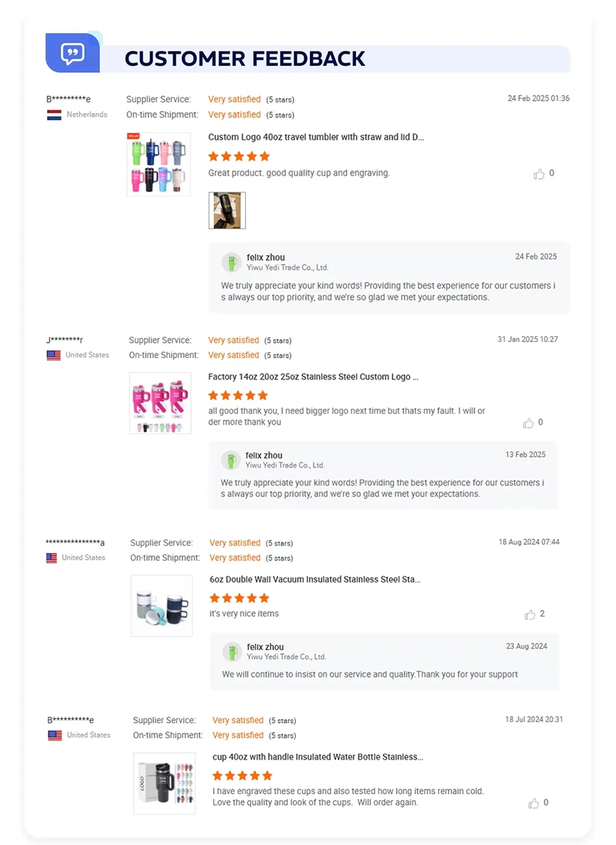Screen dimensions: 616x845
Task: Open the 6oz vacuum insulated mug thumbnail
Action: point(161,605)
